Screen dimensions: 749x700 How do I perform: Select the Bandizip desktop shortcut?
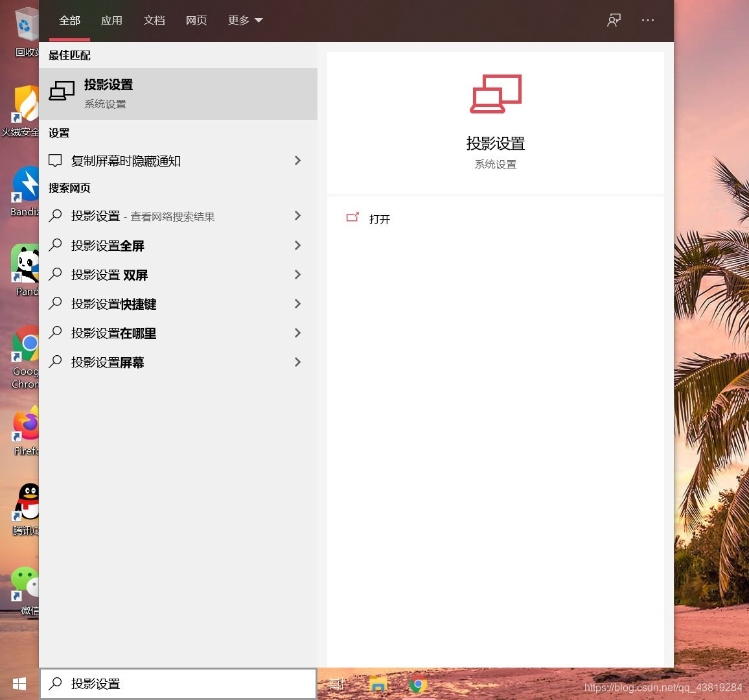point(25,191)
